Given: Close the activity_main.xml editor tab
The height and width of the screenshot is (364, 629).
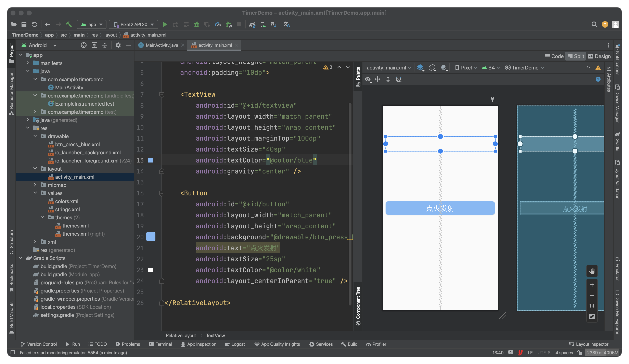Looking at the screenshot, I should point(236,45).
